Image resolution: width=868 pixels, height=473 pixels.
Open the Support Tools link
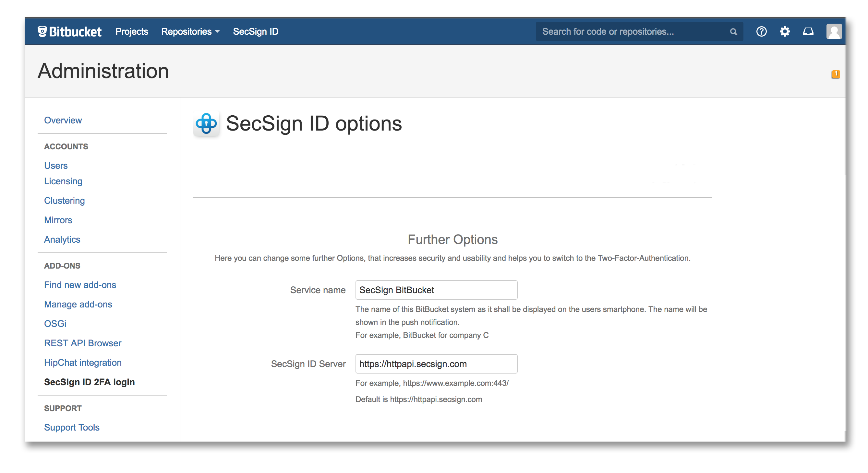pos(71,427)
